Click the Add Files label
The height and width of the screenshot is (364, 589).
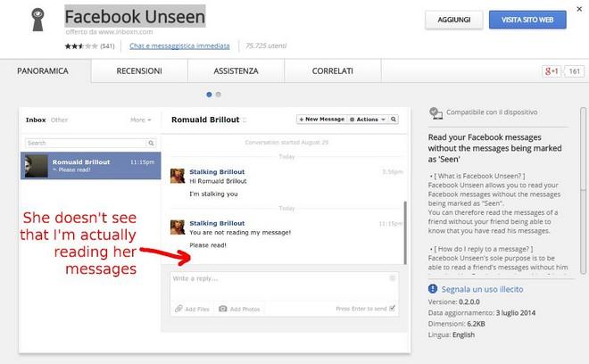197,310
